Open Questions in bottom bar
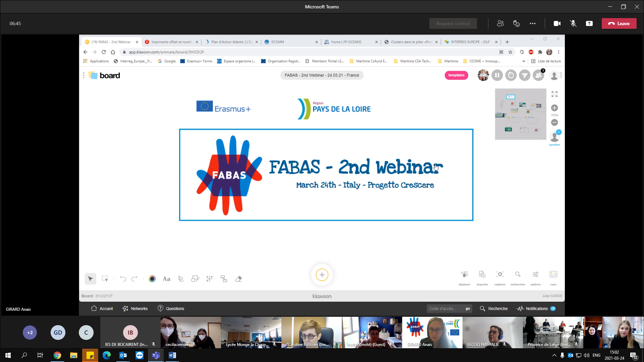Image resolution: width=644 pixels, height=362 pixels. click(x=171, y=308)
